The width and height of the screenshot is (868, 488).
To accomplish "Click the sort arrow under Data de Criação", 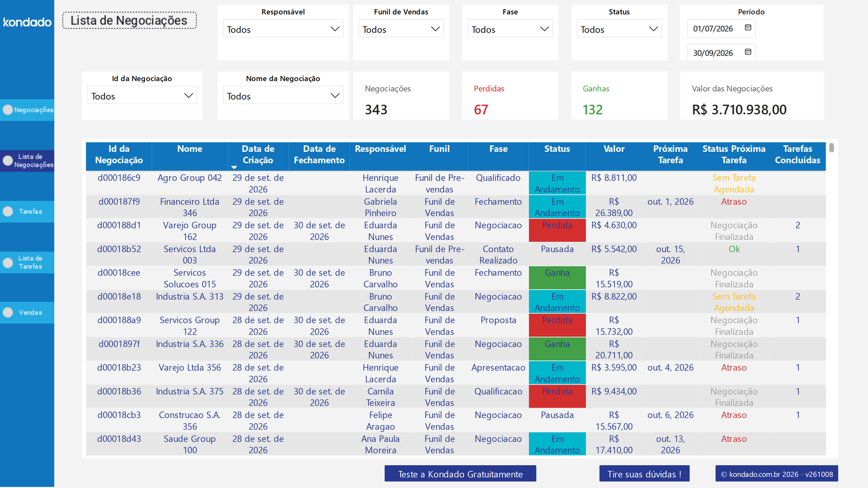I will pyautogui.click(x=234, y=168).
